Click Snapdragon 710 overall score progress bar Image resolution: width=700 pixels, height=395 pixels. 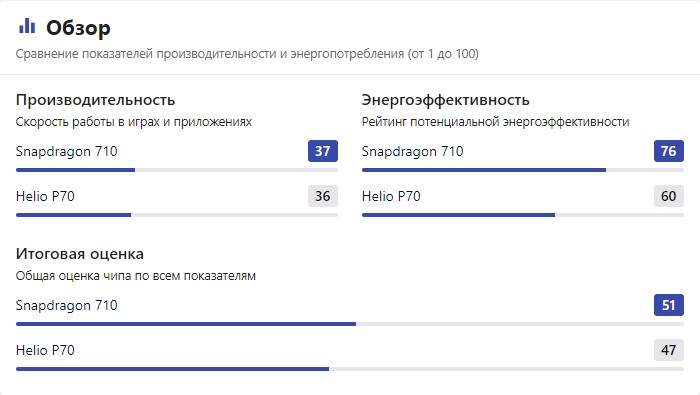350,324
